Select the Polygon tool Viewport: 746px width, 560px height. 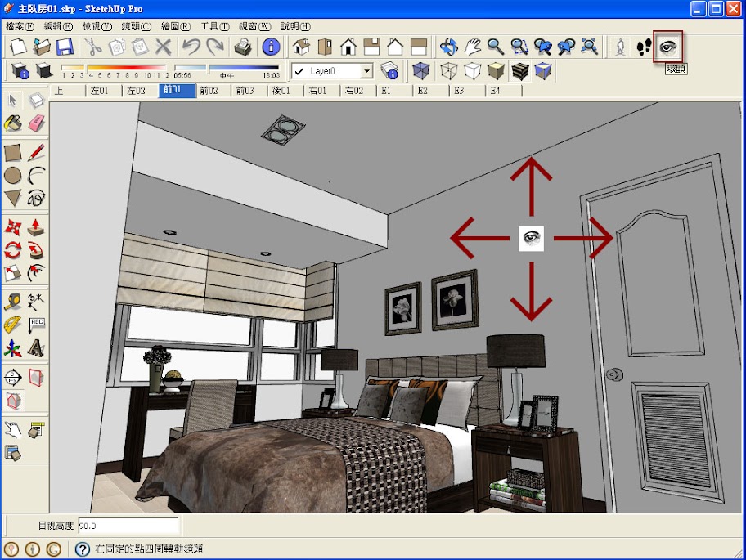tap(13, 198)
